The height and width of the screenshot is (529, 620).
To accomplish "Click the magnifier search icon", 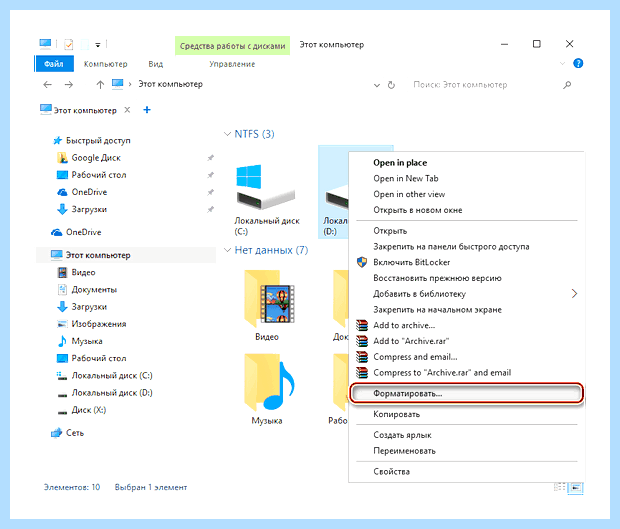I will point(567,85).
